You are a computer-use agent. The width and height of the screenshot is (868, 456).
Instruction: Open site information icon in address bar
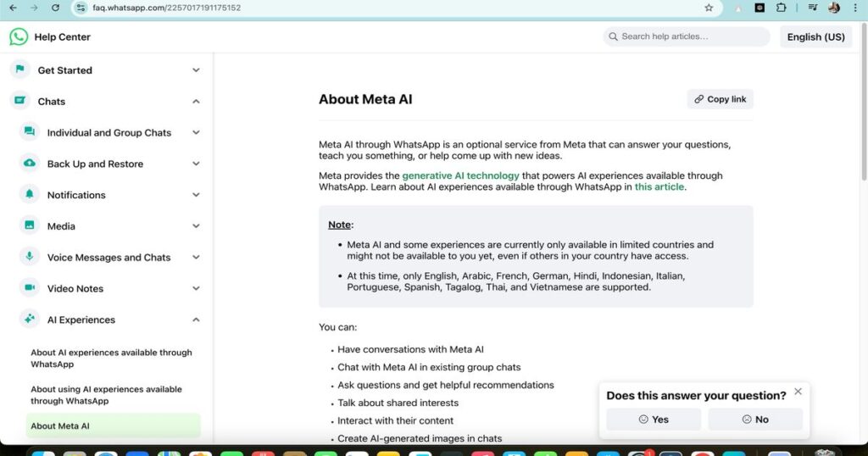point(81,8)
